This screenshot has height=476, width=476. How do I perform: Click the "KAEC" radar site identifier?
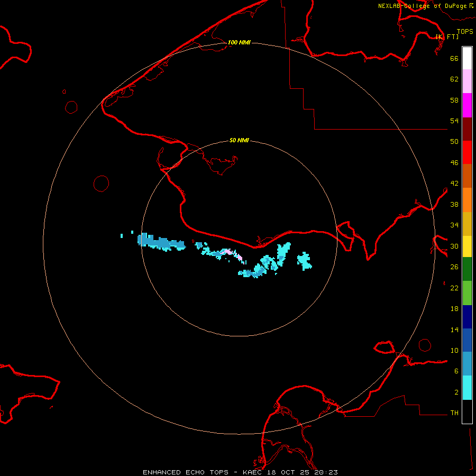click(x=252, y=472)
